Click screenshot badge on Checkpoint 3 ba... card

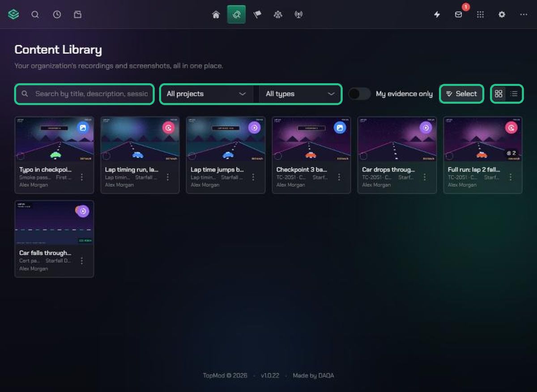coord(340,128)
